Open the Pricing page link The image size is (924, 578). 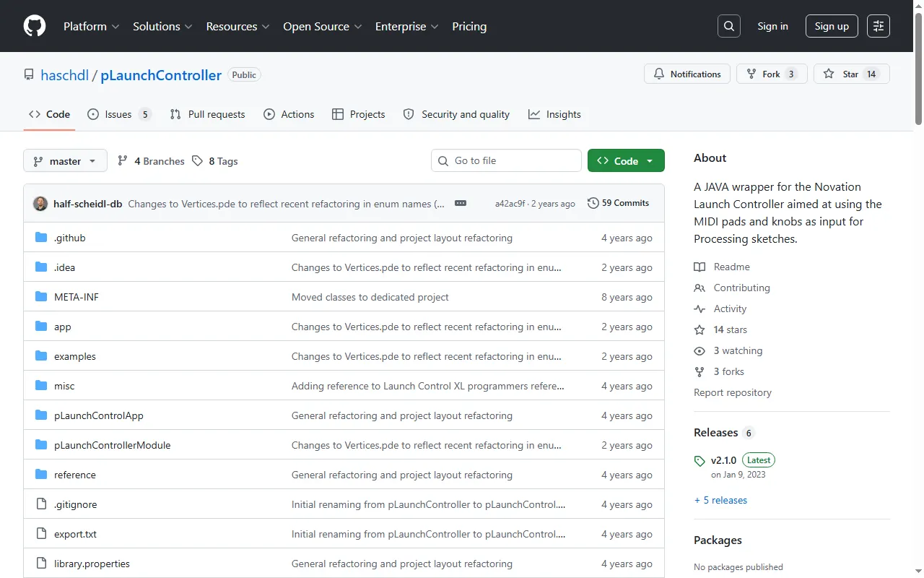[x=469, y=26]
